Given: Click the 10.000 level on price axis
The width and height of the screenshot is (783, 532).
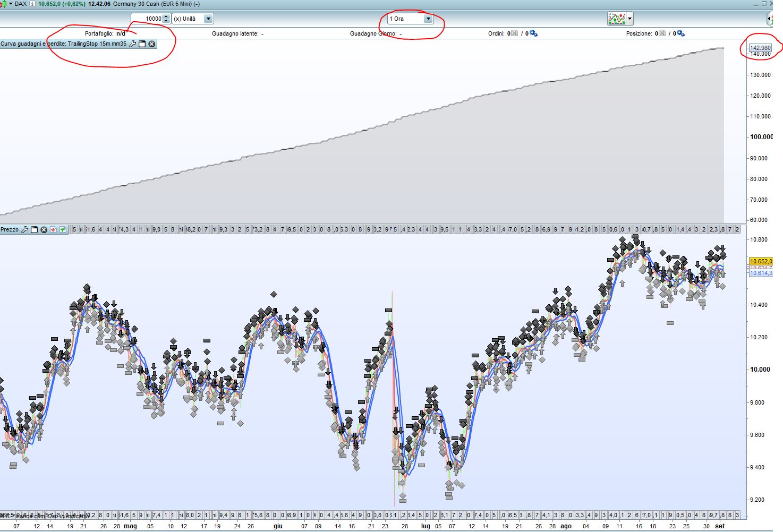Looking at the screenshot, I should click(x=760, y=370).
